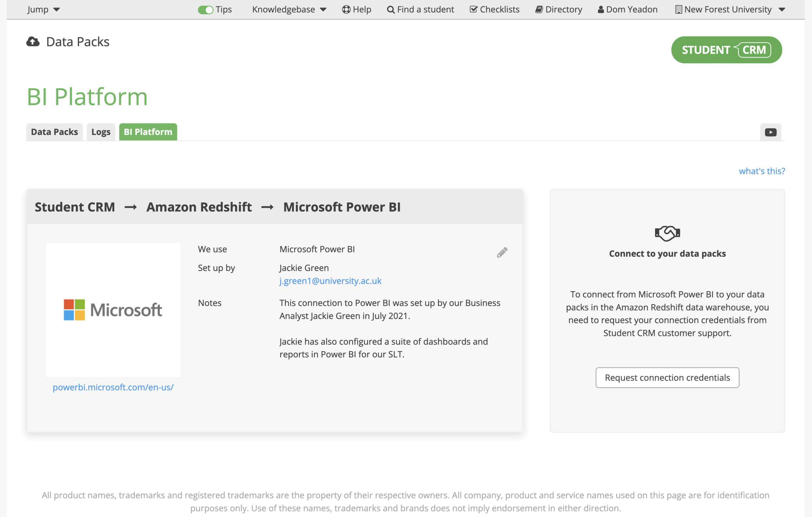The width and height of the screenshot is (812, 517).
Task: Toggle the Tips switch off
Action: point(205,10)
